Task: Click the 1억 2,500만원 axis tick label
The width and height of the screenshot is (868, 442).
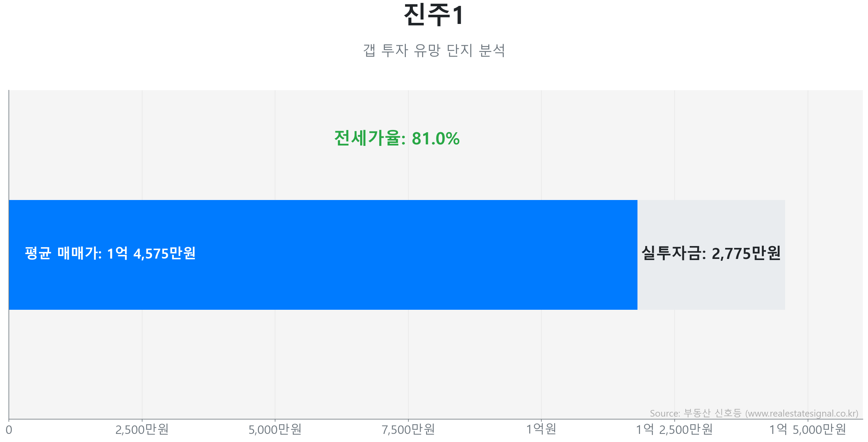Action: coord(674,429)
